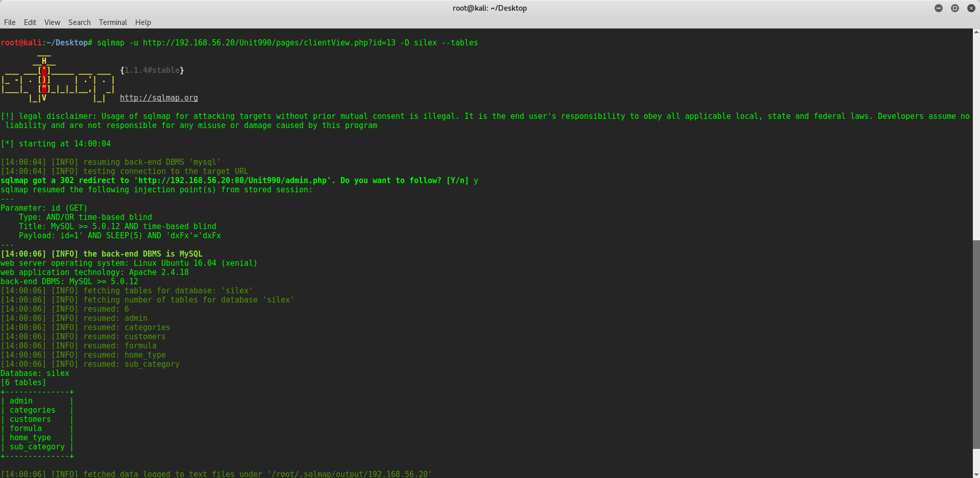Click the window title 'root@kali: ~/Desktop'
This screenshot has width=980, height=478.
[489, 8]
